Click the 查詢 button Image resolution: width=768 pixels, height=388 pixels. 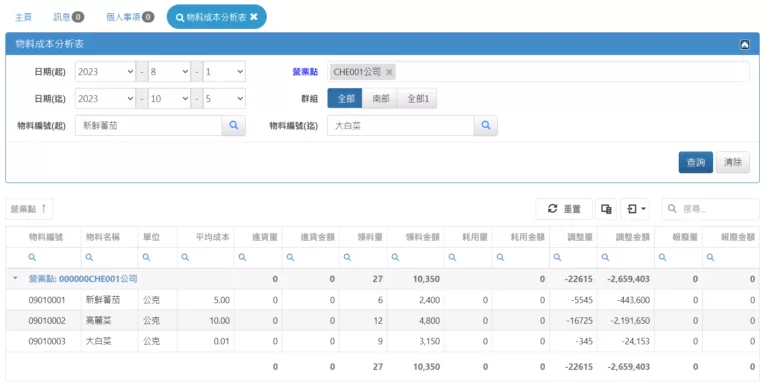(696, 162)
